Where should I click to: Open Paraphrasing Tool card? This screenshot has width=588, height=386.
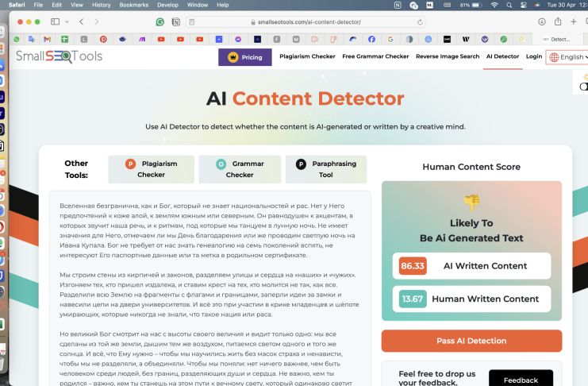point(326,169)
